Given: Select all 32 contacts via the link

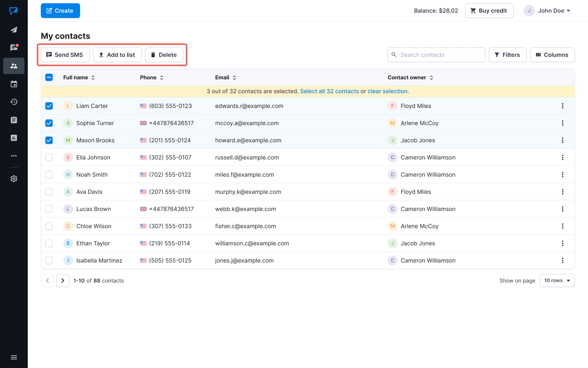Looking at the screenshot, I should [330, 91].
